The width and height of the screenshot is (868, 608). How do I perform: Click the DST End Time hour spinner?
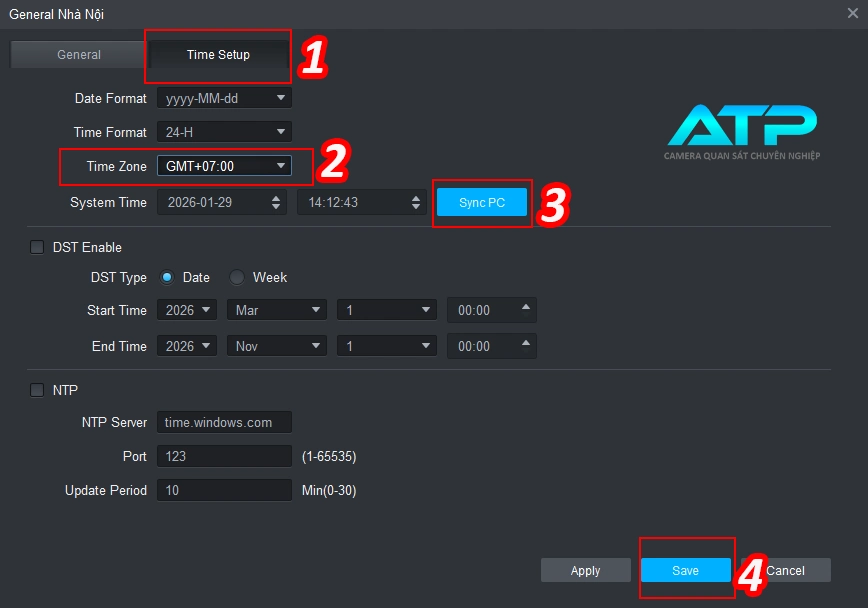coord(527,346)
